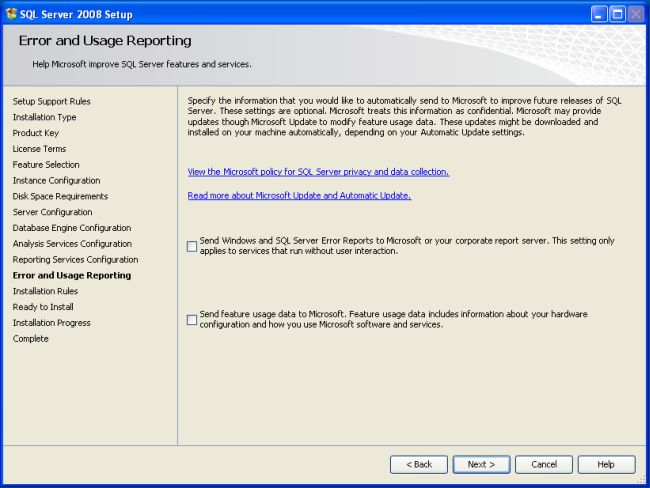650x488 pixels.
Task: Select Ready to Install step
Action: (43, 307)
